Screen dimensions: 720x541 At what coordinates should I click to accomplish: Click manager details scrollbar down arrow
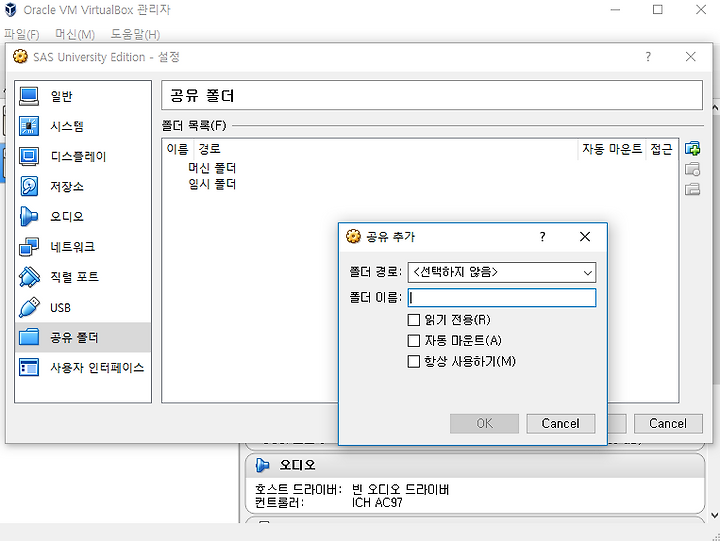tap(715, 515)
